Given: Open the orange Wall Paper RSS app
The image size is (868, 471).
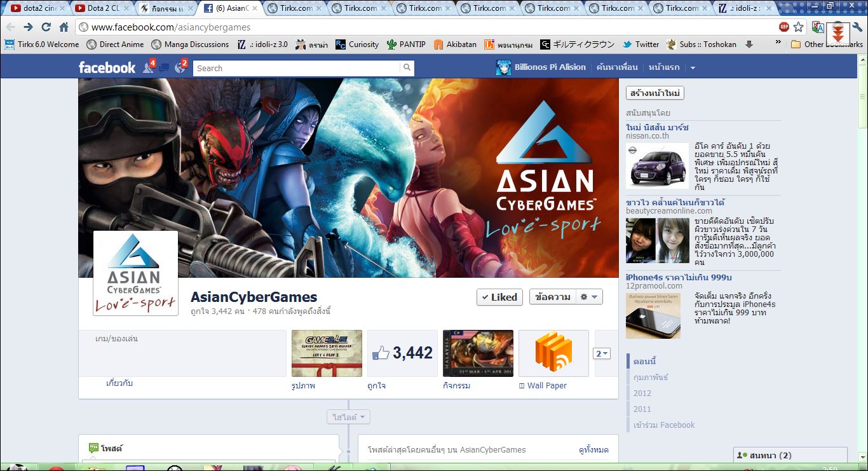Looking at the screenshot, I should click(x=553, y=353).
